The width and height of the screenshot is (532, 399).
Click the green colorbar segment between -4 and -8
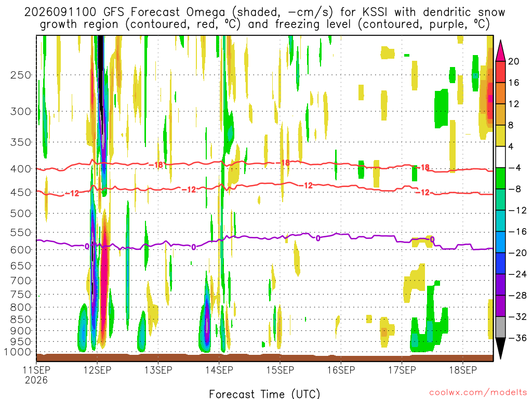click(500, 178)
